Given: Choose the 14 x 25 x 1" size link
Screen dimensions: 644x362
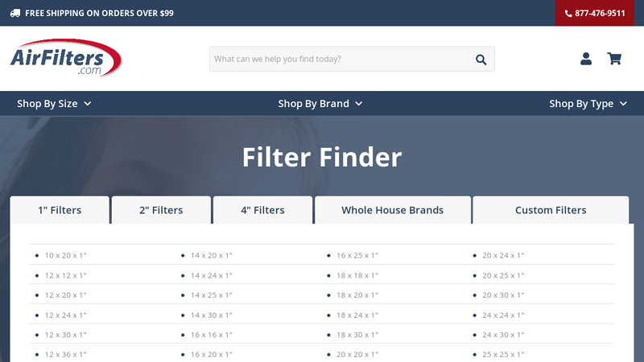Looking at the screenshot, I should coord(212,295).
